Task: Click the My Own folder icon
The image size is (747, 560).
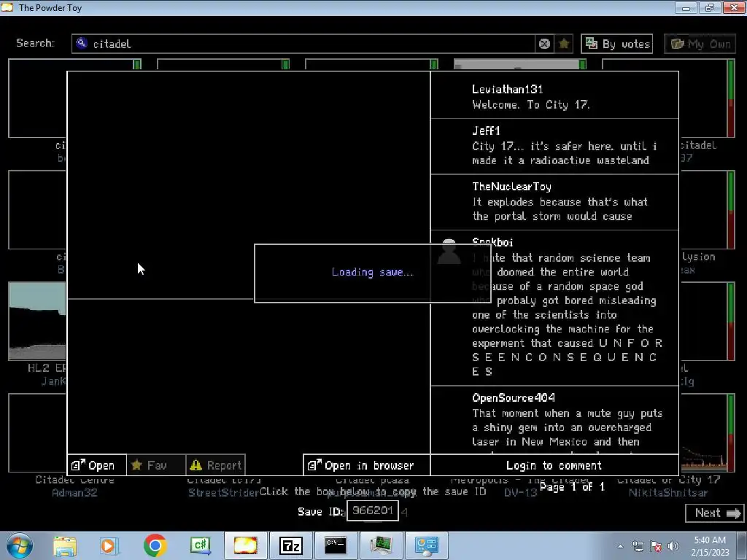Action: 678,43
